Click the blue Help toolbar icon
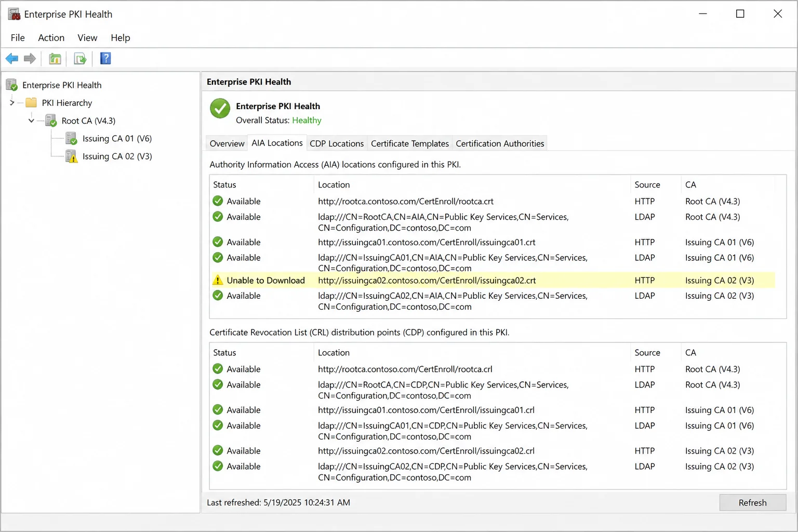798x532 pixels. tap(105, 58)
